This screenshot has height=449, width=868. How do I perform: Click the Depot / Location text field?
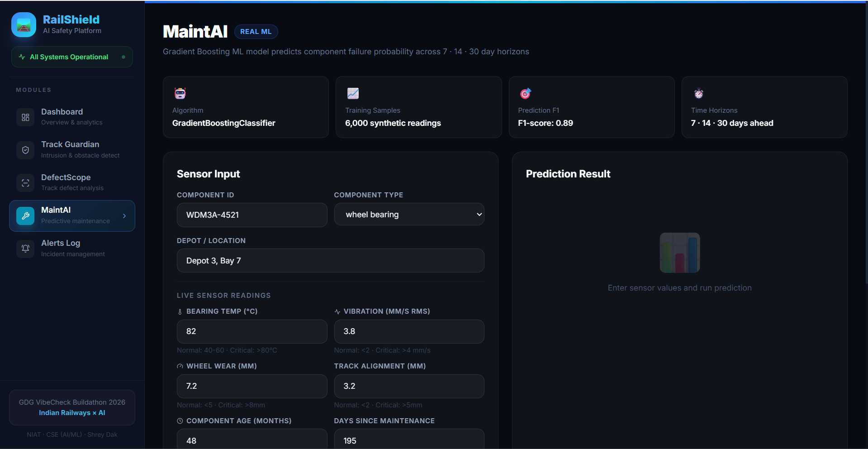pyautogui.click(x=330, y=261)
